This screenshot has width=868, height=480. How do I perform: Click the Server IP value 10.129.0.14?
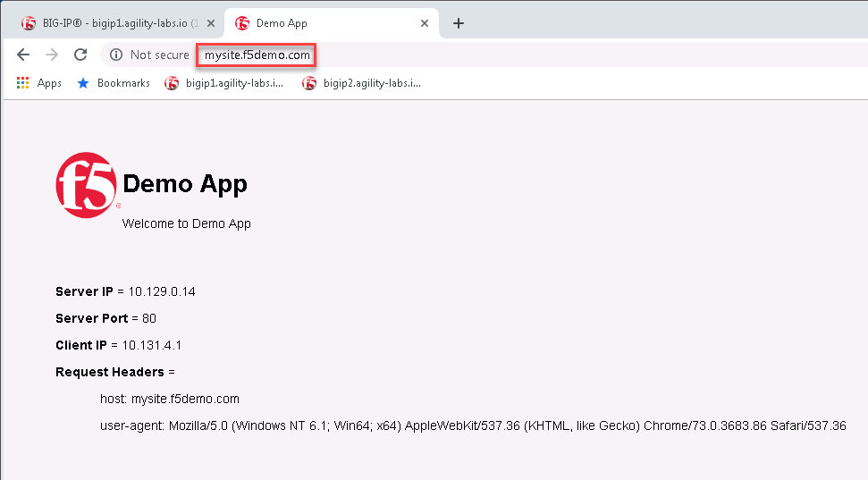162,291
